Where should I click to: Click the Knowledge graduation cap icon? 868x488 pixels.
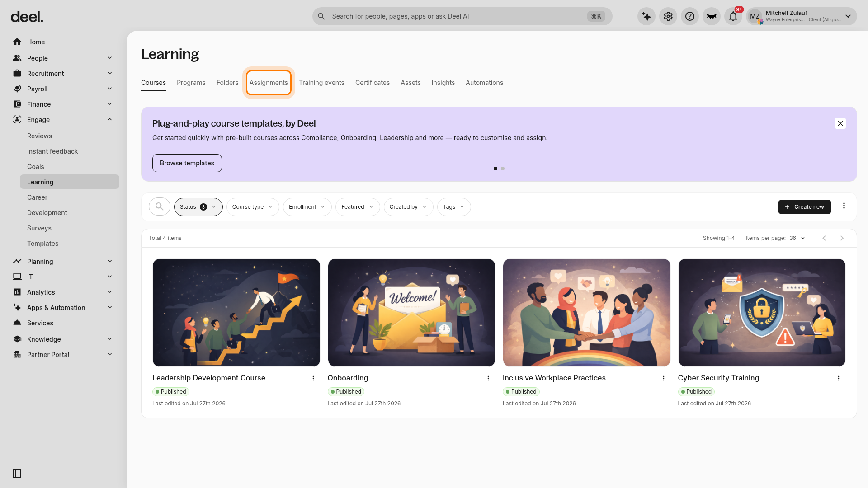17,339
